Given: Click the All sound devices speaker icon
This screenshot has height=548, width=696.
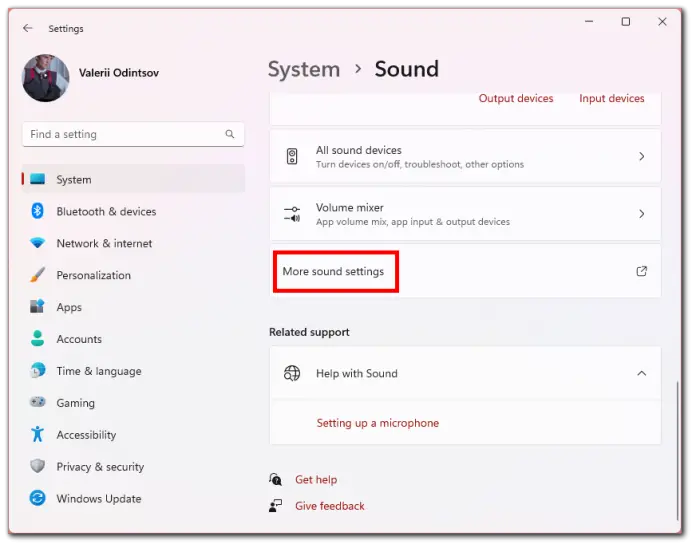Looking at the screenshot, I should [x=292, y=156].
